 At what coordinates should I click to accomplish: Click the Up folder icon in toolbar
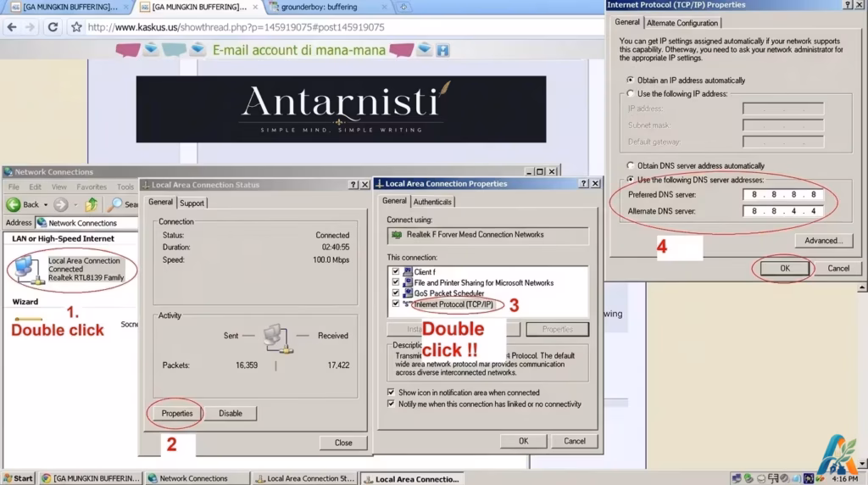[92, 204]
